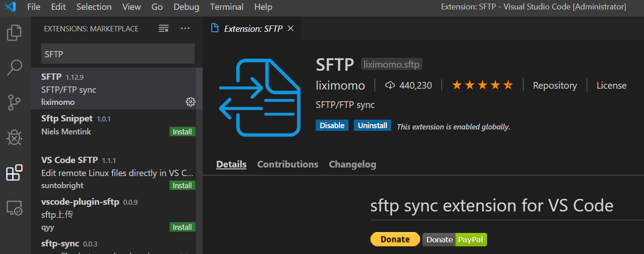Click the extensions search box containing SFTP
The image size is (644, 254).
118,54
